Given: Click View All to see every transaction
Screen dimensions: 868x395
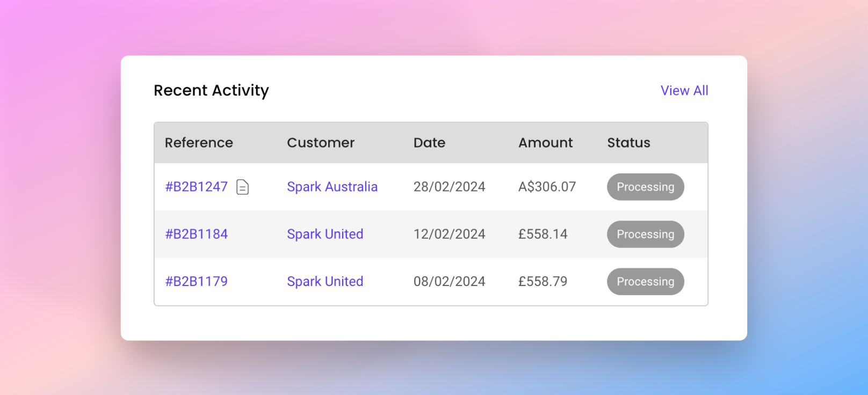Looking at the screenshot, I should 684,90.
